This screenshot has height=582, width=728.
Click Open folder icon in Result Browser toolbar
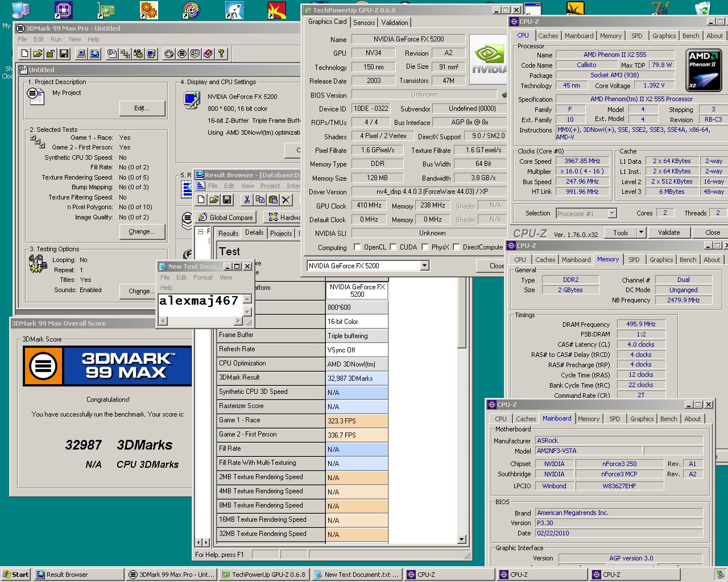214,199
